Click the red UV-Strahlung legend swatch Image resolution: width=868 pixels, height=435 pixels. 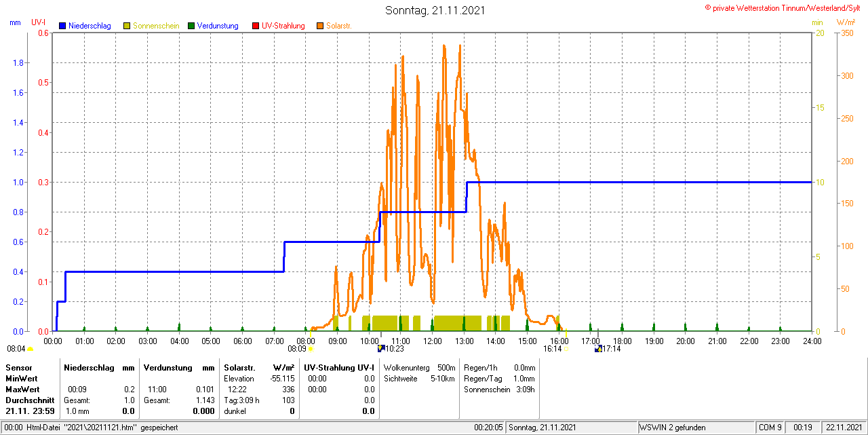point(256,26)
